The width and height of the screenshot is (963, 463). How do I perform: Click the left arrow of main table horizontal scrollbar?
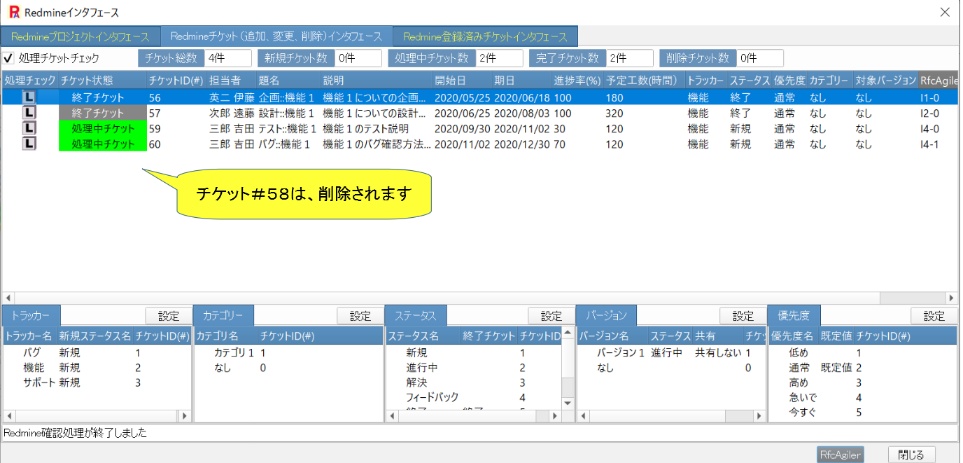(x=8, y=297)
